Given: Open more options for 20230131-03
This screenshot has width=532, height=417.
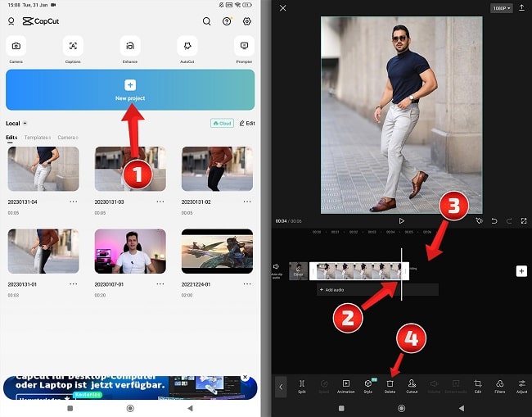Looking at the screenshot, I should click(x=160, y=202).
